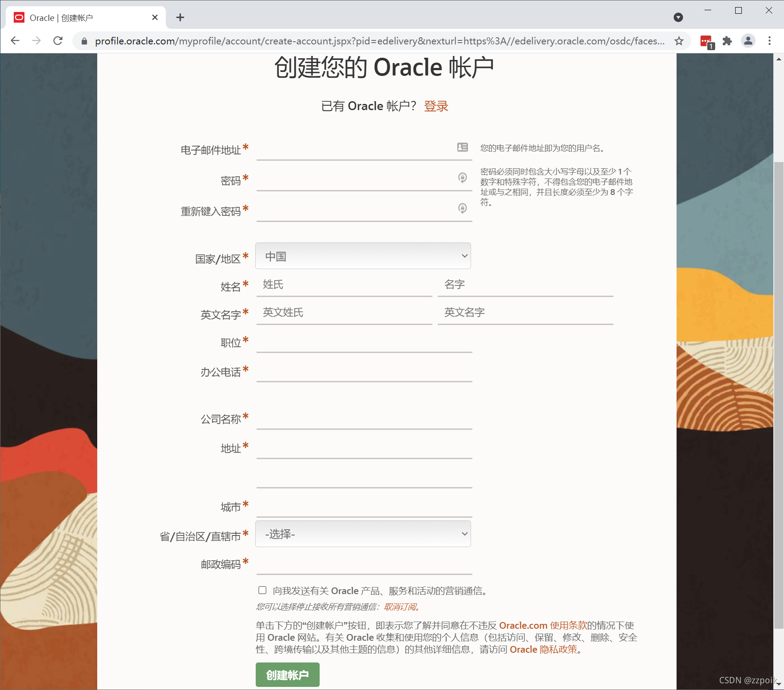This screenshot has width=784, height=690.
Task: Focus the 城市 city field
Action: 364,505
